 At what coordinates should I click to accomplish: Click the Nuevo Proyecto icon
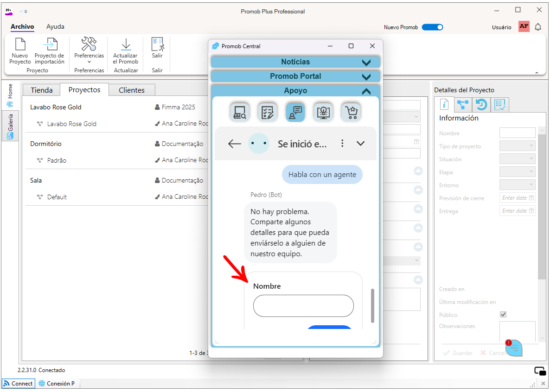coord(20,44)
